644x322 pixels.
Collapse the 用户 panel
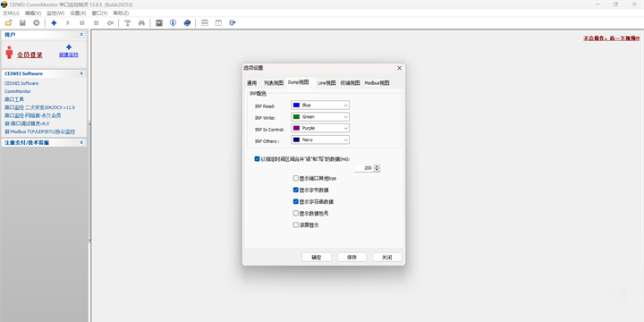coord(81,35)
